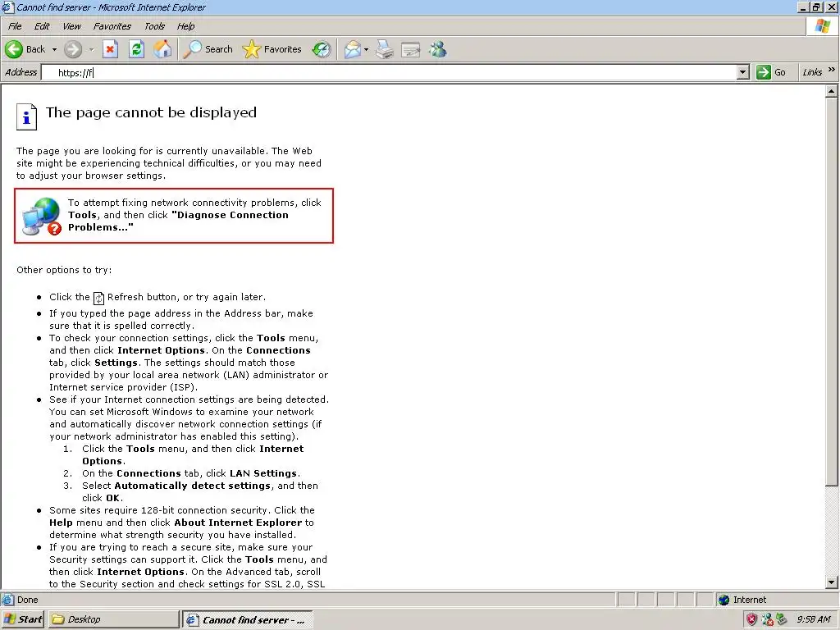The image size is (840, 630).
Task: Open the Messenger icon
Action: 438,49
